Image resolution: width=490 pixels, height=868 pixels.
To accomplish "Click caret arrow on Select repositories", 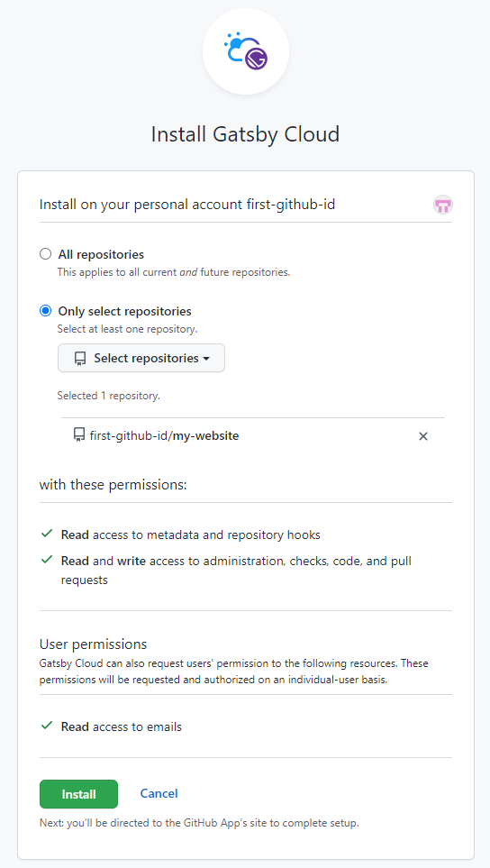I will [206, 359].
